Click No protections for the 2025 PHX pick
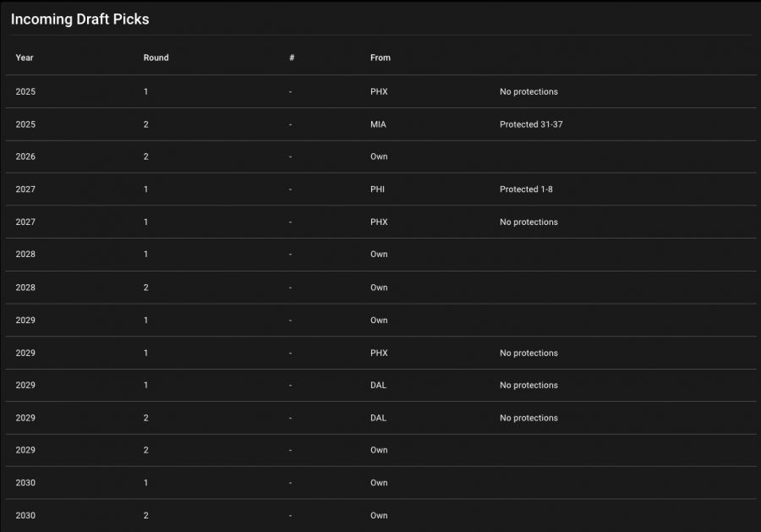 pyautogui.click(x=528, y=91)
